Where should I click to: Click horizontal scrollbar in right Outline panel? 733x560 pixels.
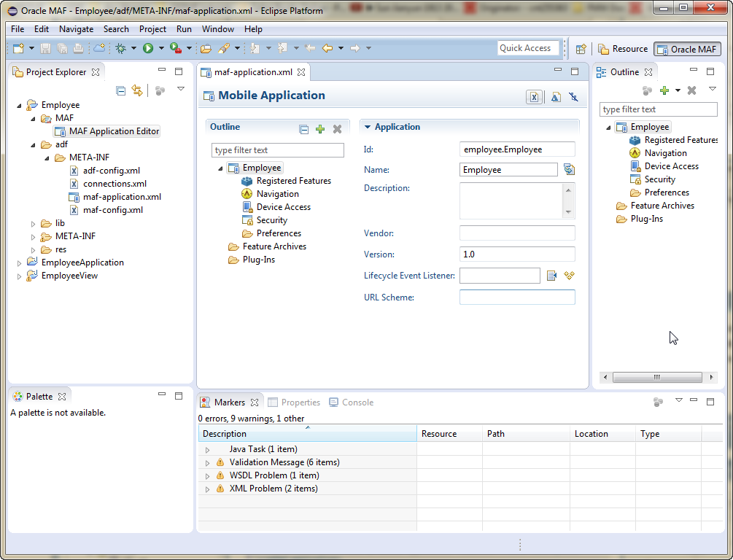pyautogui.click(x=656, y=378)
